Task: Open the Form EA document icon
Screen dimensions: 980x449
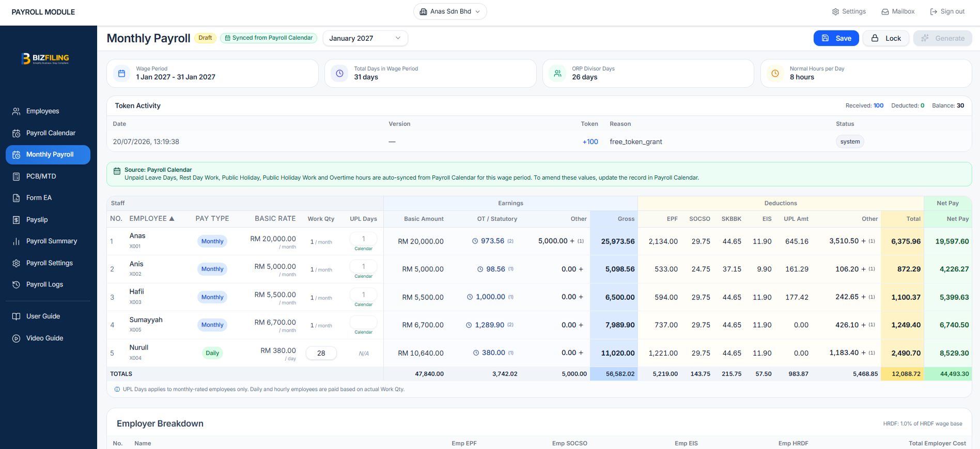Action: 17,198
